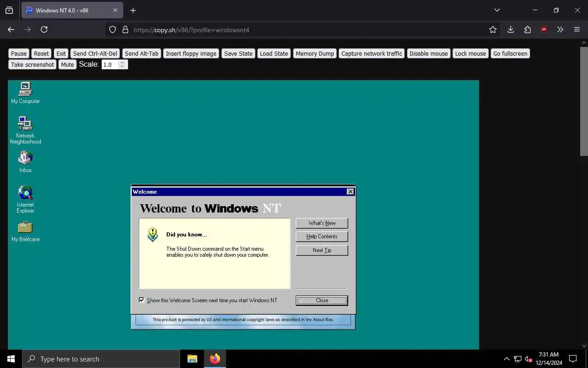Open the Firefox hamburger menu
The height and width of the screenshot is (368, 588).
tap(577, 29)
